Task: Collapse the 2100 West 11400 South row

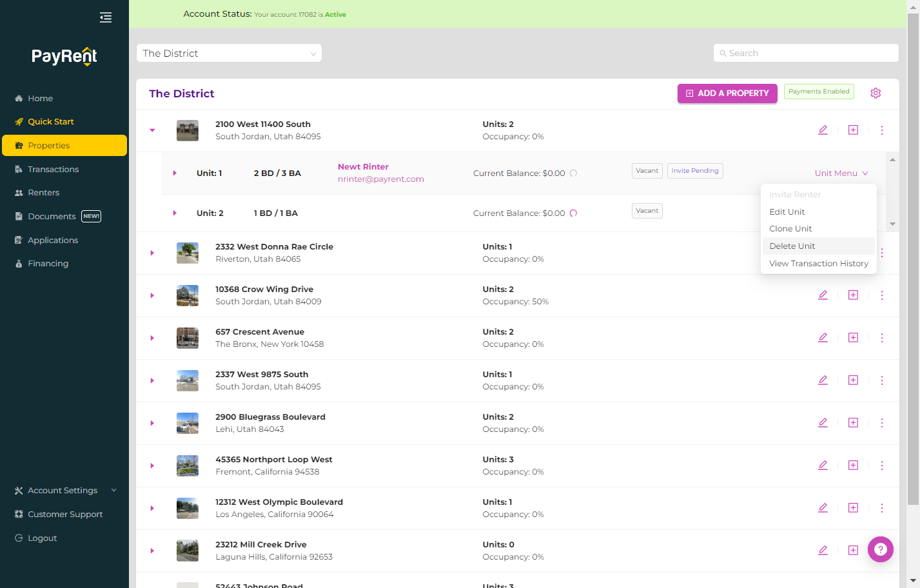Action: point(152,130)
